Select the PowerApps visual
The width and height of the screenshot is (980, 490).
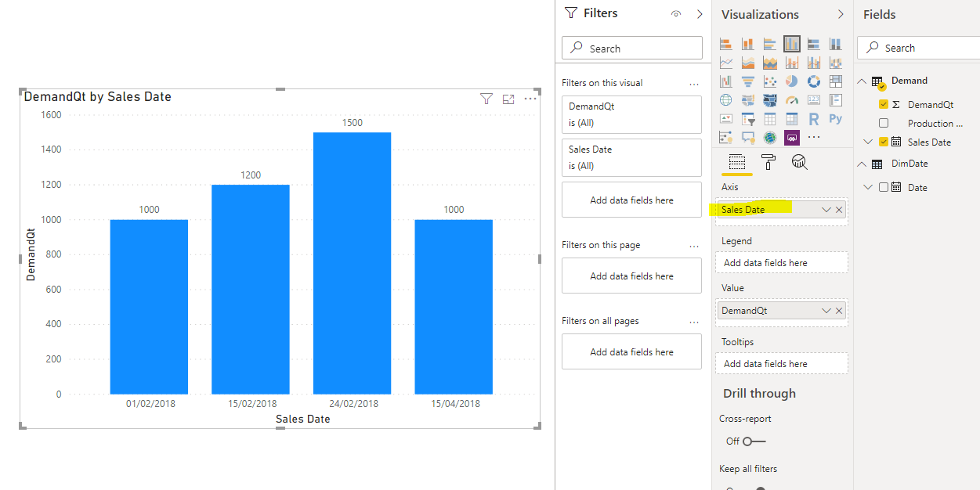click(x=792, y=137)
